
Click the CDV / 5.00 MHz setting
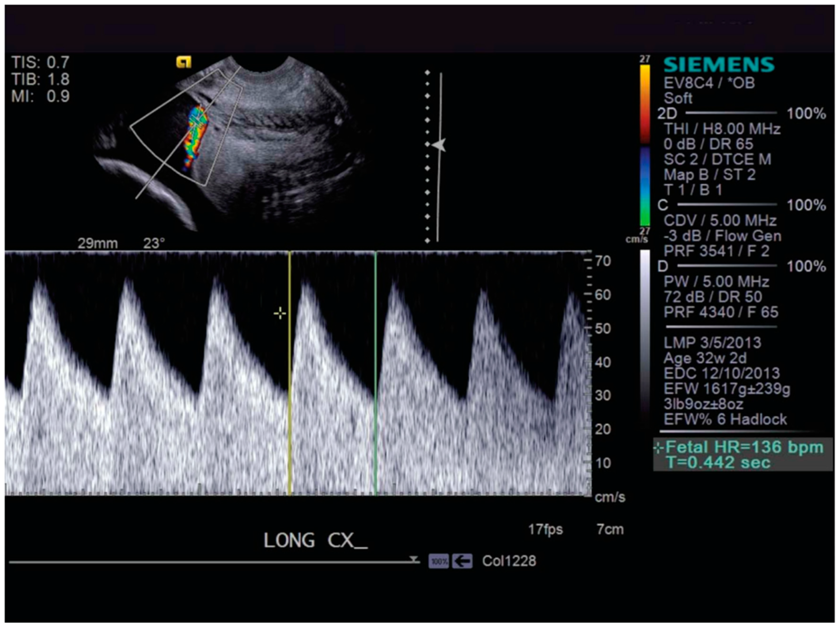click(720, 220)
